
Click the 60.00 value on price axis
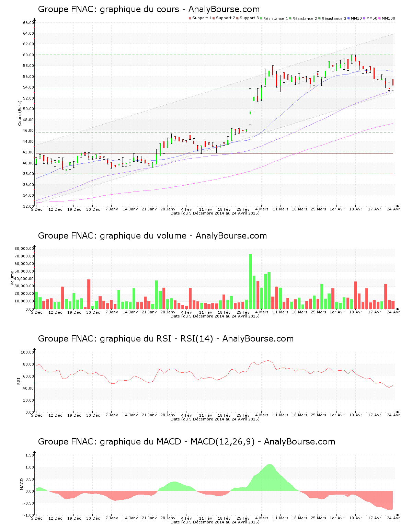coord(28,55)
